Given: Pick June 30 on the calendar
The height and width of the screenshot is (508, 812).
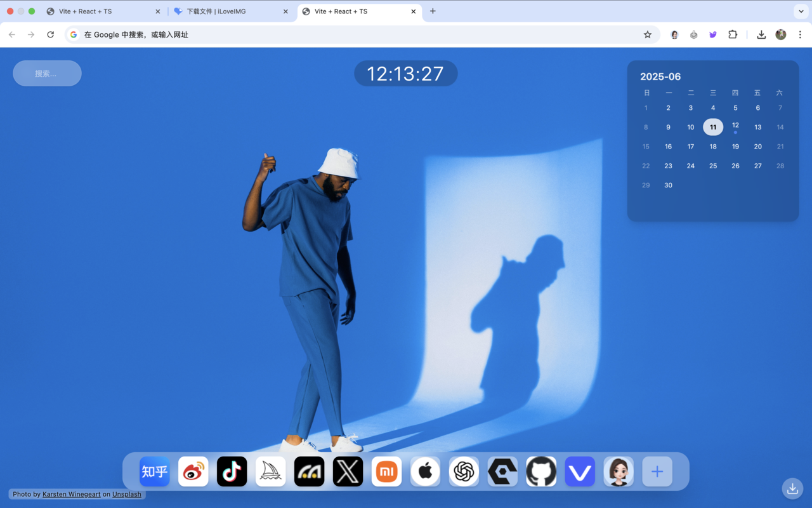Looking at the screenshot, I should point(668,185).
